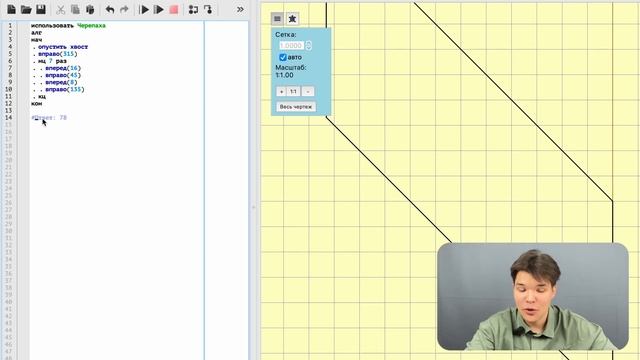This screenshot has width=640, height=360.
Task: Click the turtle icon on the canvas
Action: coord(292,19)
